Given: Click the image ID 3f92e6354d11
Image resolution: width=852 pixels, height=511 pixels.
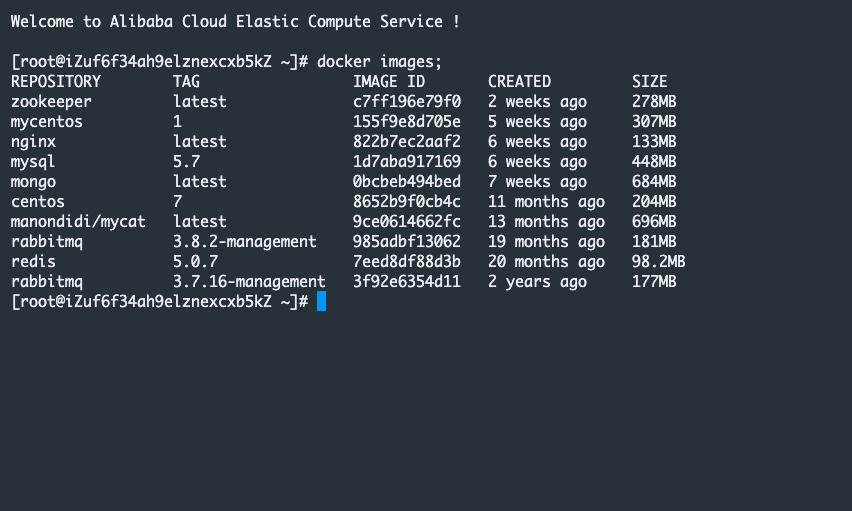Looking at the screenshot, I should [x=406, y=281].
